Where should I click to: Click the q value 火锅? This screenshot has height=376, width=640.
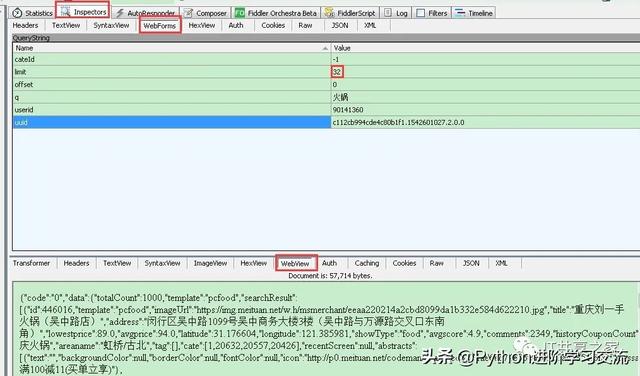pos(341,97)
